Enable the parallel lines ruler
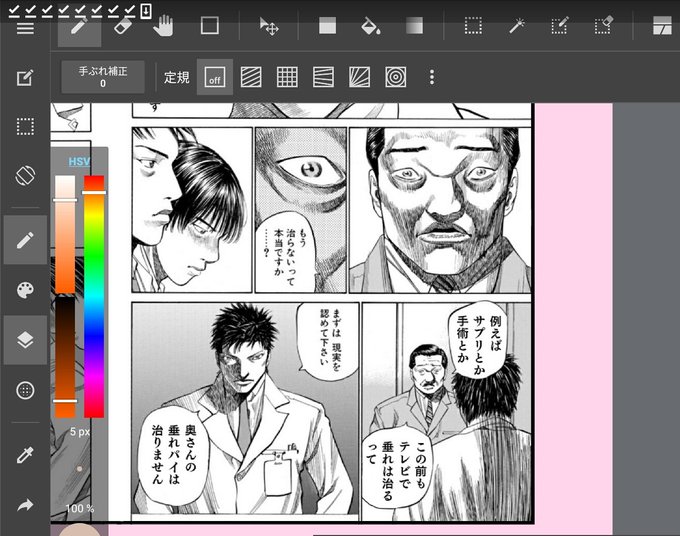 coord(251,77)
